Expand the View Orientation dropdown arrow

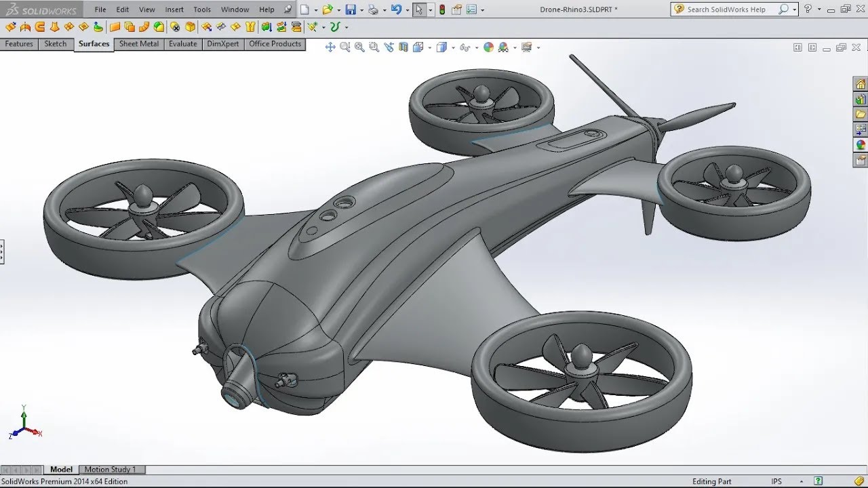(x=430, y=47)
